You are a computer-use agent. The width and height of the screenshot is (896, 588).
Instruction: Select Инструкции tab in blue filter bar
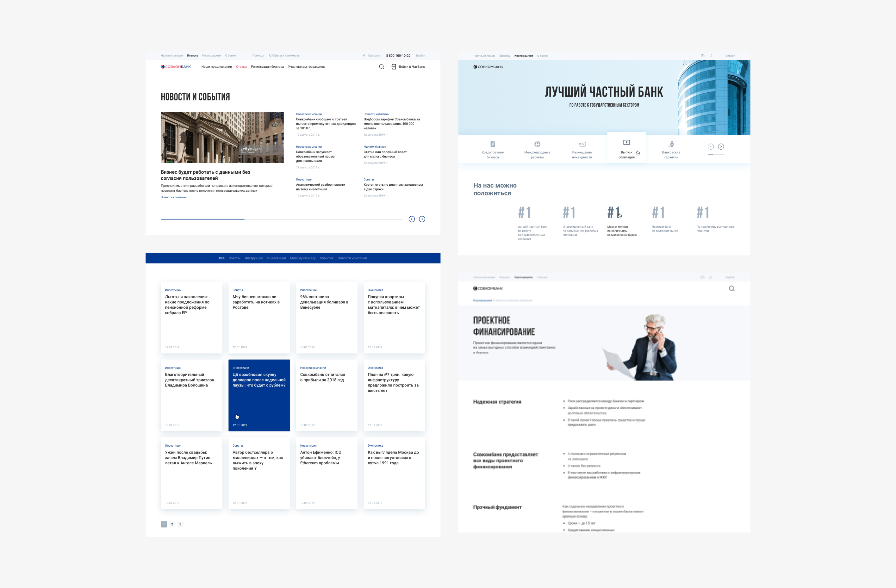[254, 258]
